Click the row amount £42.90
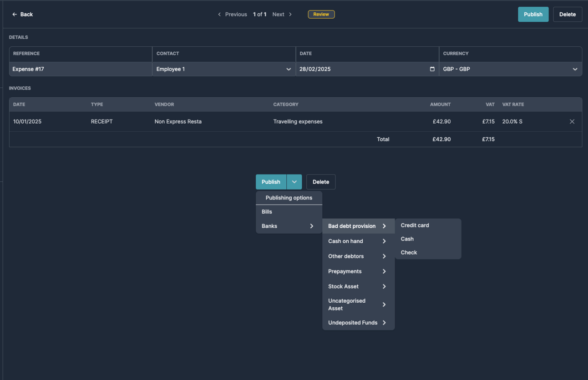The height and width of the screenshot is (380, 588). (441, 122)
